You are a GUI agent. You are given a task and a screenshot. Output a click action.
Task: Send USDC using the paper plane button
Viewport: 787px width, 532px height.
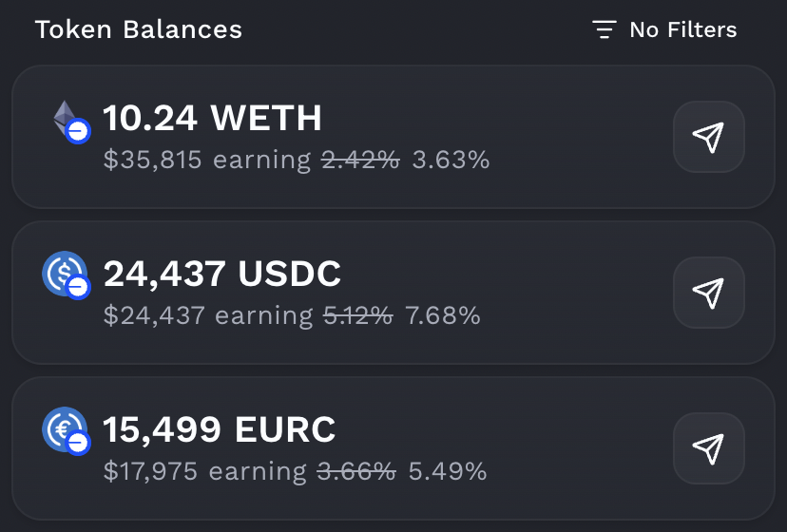pyautogui.click(x=708, y=293)
